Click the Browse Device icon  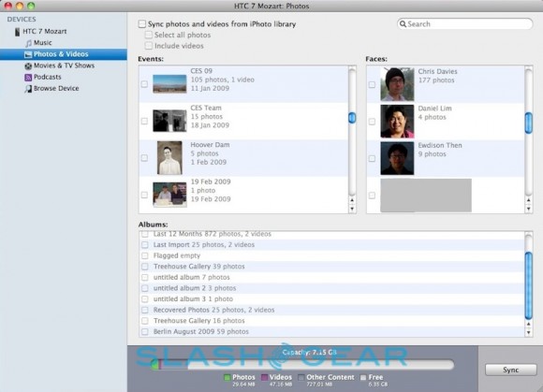(28, 89)
